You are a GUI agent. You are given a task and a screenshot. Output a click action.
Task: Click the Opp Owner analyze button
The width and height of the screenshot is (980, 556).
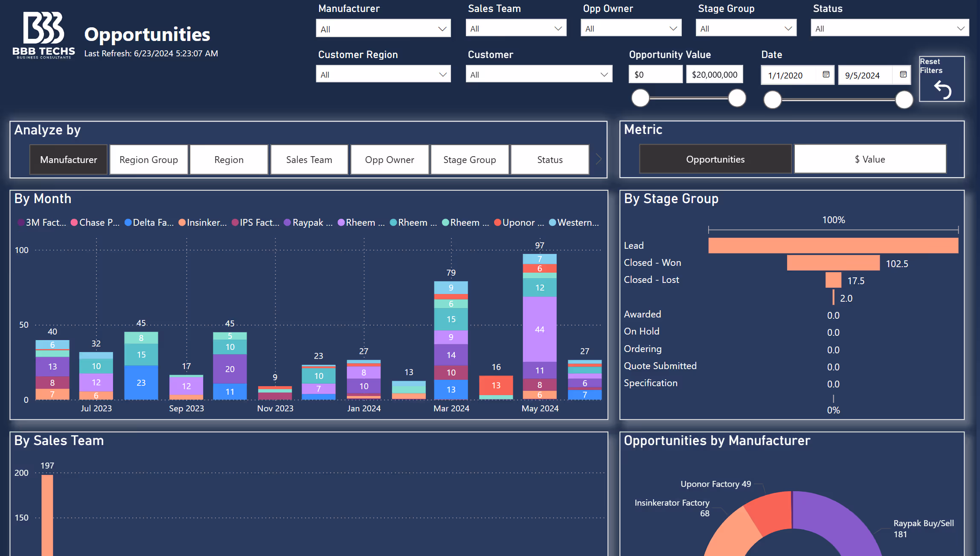(x=389, y=160)
